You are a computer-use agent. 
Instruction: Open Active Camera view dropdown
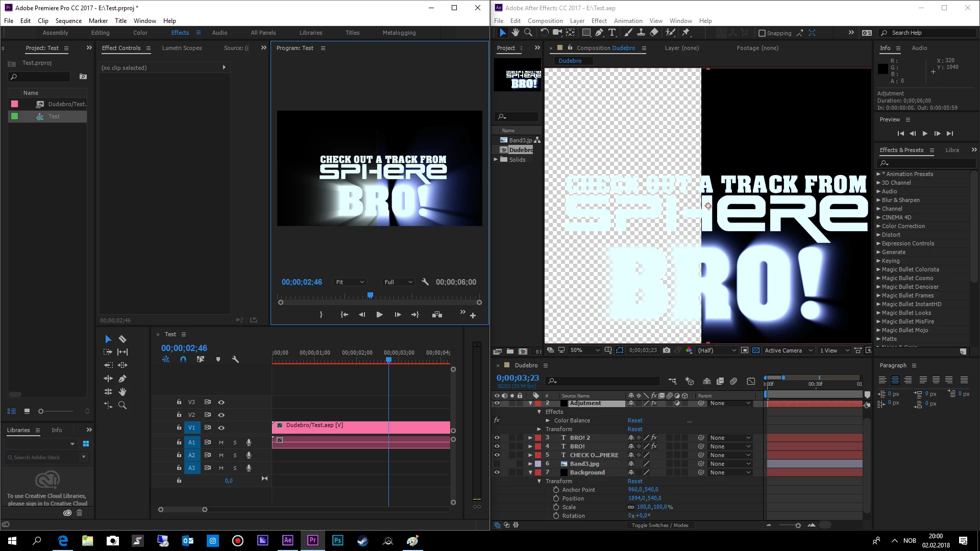[x=788, y=350]
